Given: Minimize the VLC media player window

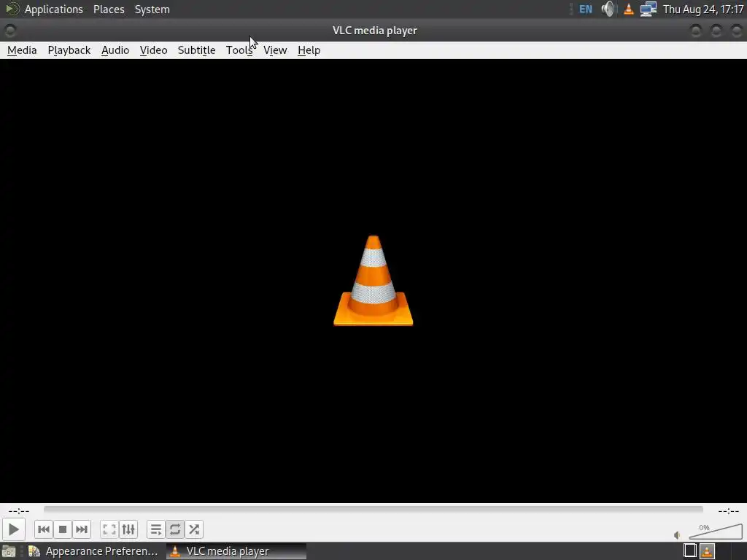Looking at the screenshot, I should pos(696,31).
